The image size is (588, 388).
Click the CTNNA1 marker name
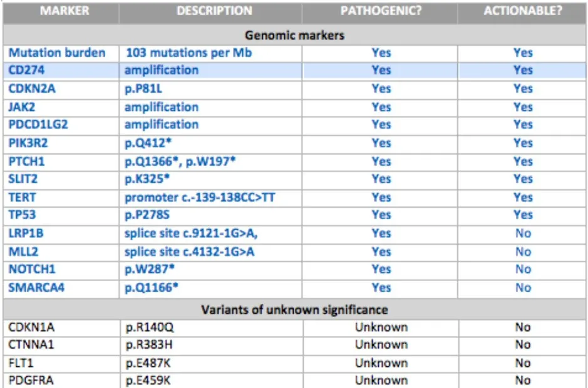point(31,345)
